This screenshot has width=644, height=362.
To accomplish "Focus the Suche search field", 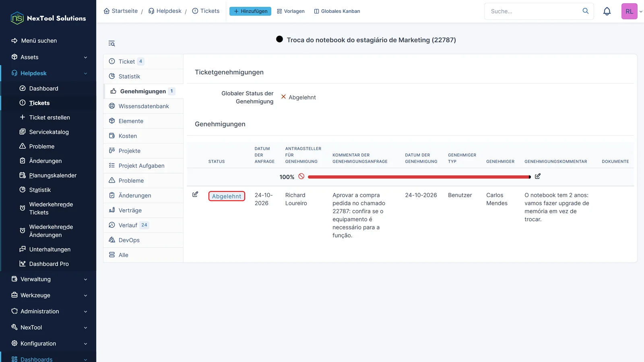I will click(535, 11).
